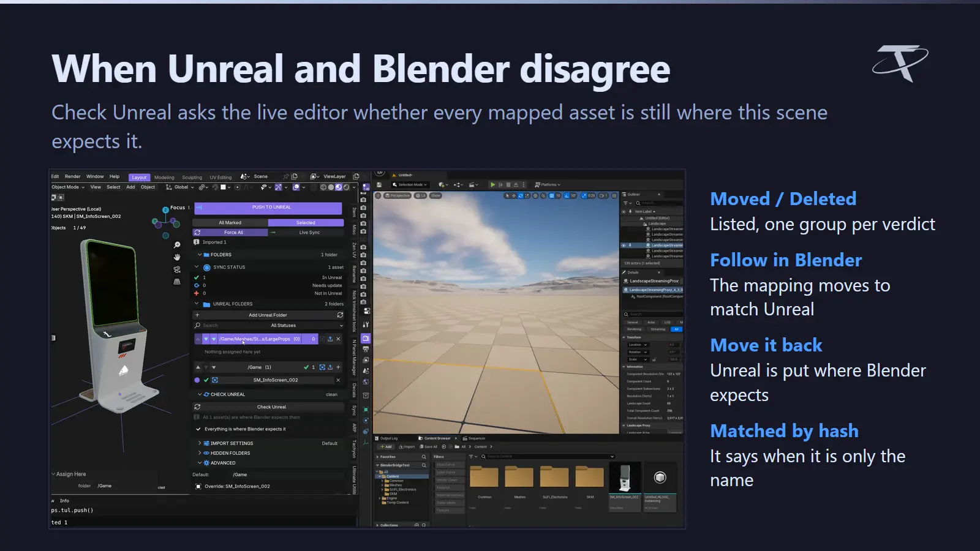Click select-objects icon on /Game row

(x=322, y=367)
